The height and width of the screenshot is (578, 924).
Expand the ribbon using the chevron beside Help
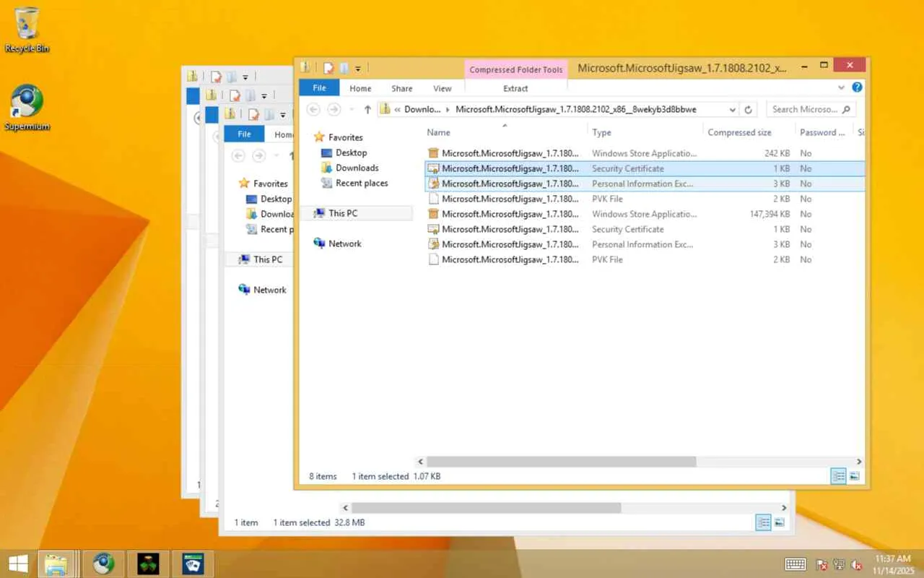click(842, 87)
